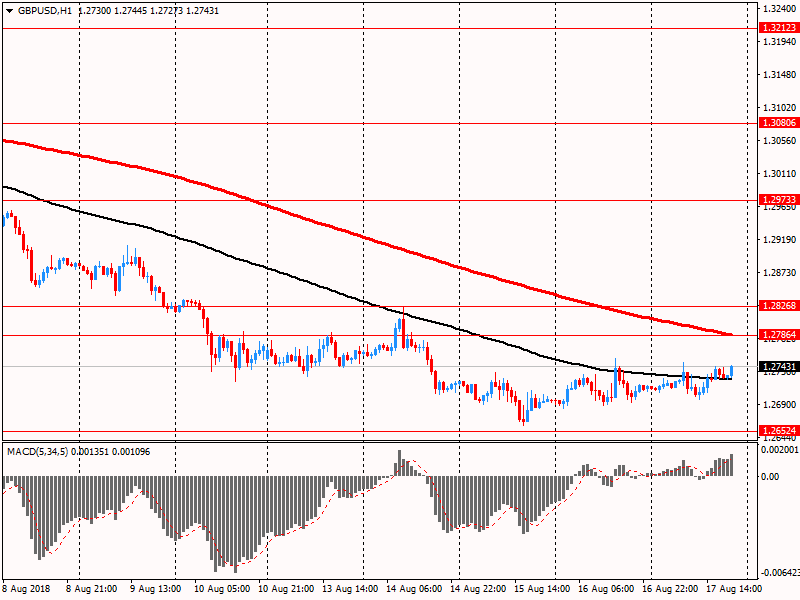Select the 1.27864 red price level label
Image resolution: width=800 pixels, height=600 pixels.
point(779,335)
